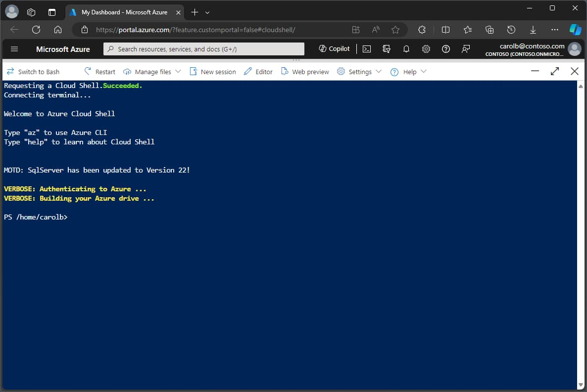Viewport: 587px width, 392px height.
Task: Open the help question mark icon
Action: pos(446,49)
